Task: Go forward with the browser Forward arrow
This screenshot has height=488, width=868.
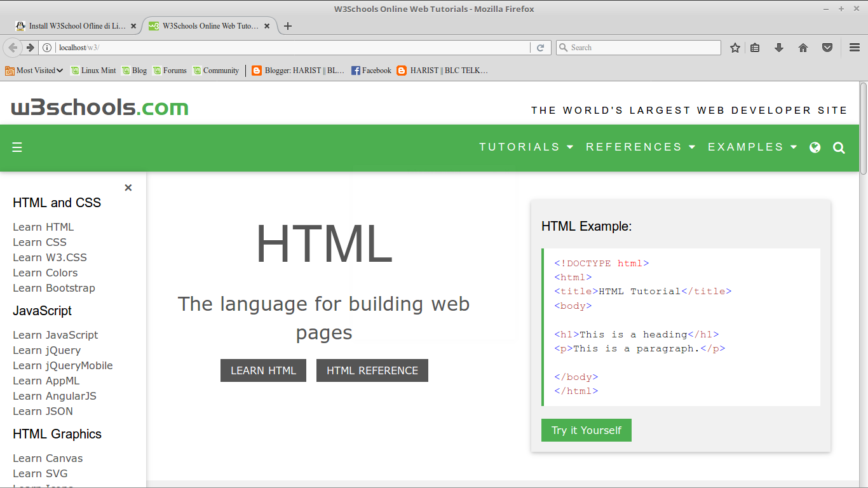Action: coord(30,48)
